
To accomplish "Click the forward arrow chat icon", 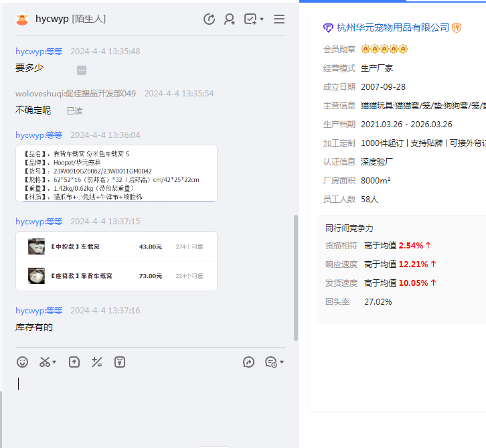I will click(248, 362).
